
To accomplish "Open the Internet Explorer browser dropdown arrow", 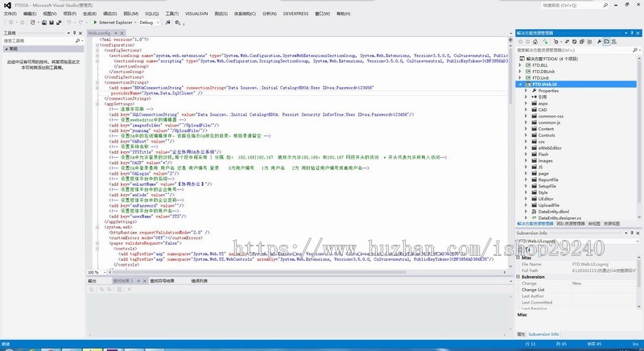I will [135, 23].
